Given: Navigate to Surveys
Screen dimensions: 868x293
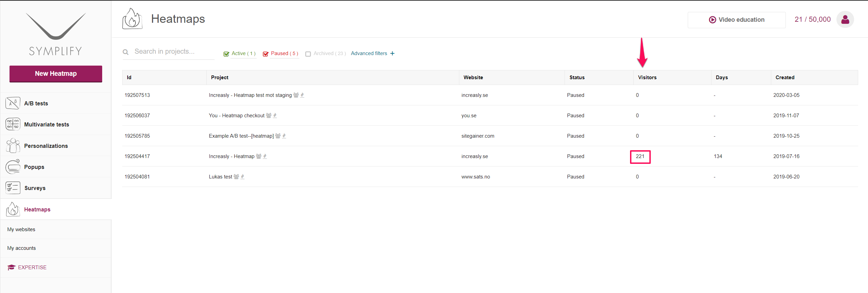Looking at the screenshot, I should click(x=56, y=188).
